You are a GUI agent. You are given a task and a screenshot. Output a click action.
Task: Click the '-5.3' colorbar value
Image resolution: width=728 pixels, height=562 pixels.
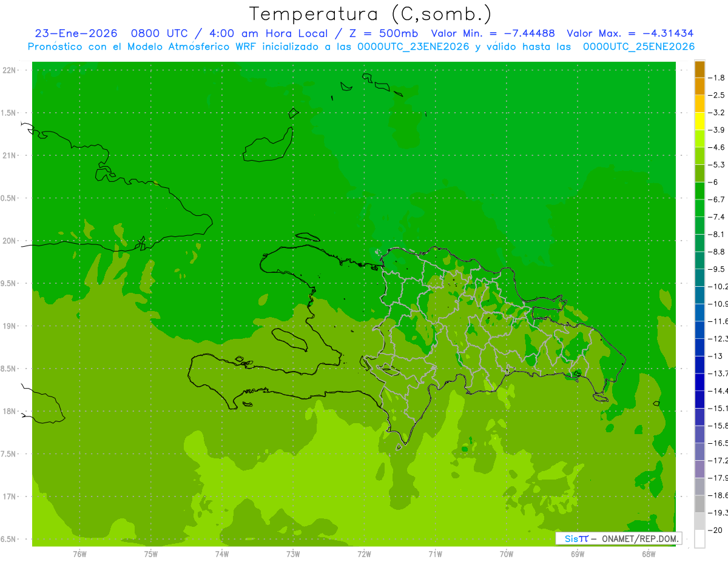tap(716, 165)
